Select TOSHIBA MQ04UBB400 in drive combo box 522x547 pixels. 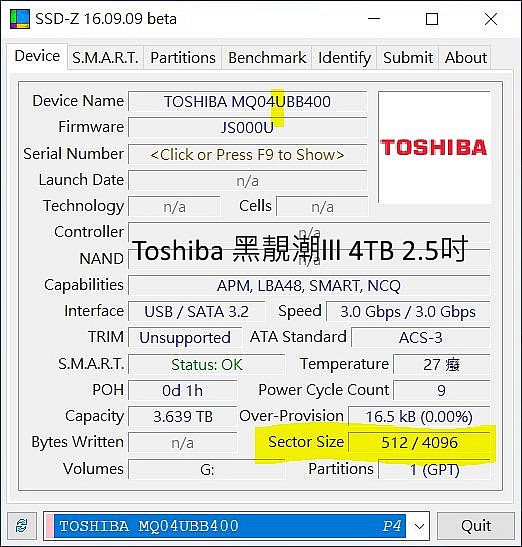[x=236, y=526]
